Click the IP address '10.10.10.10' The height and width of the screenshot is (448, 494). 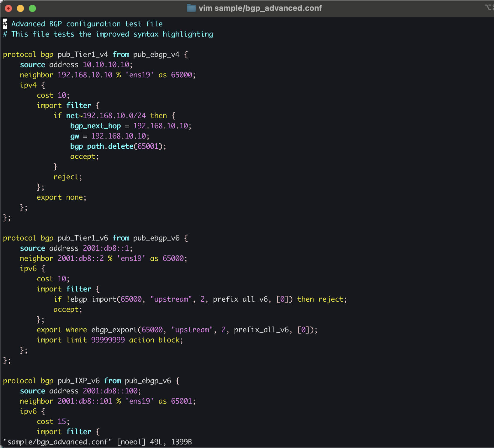[106, 65]
